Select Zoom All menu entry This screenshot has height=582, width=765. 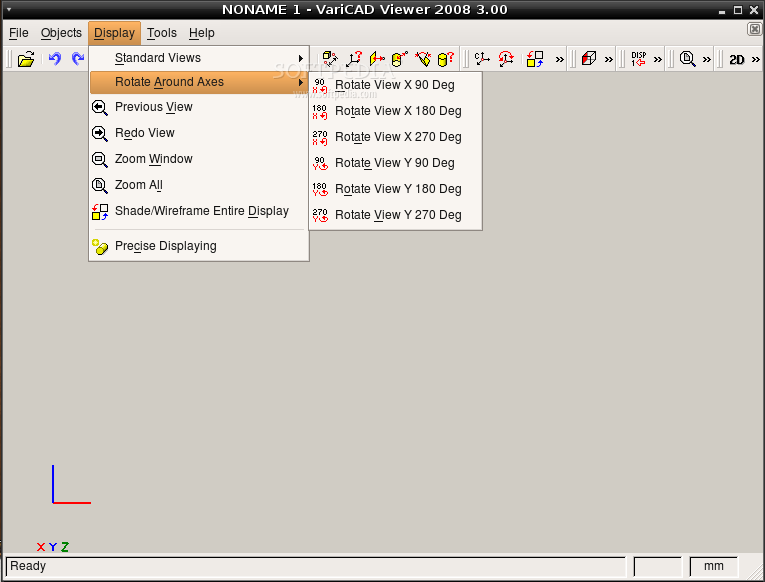point(199,185)
